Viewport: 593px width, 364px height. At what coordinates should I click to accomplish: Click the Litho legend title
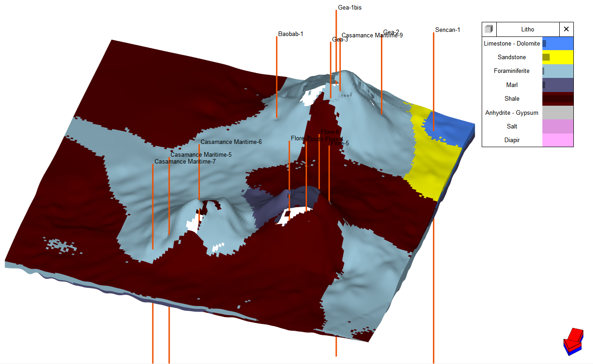coord(527,29)
